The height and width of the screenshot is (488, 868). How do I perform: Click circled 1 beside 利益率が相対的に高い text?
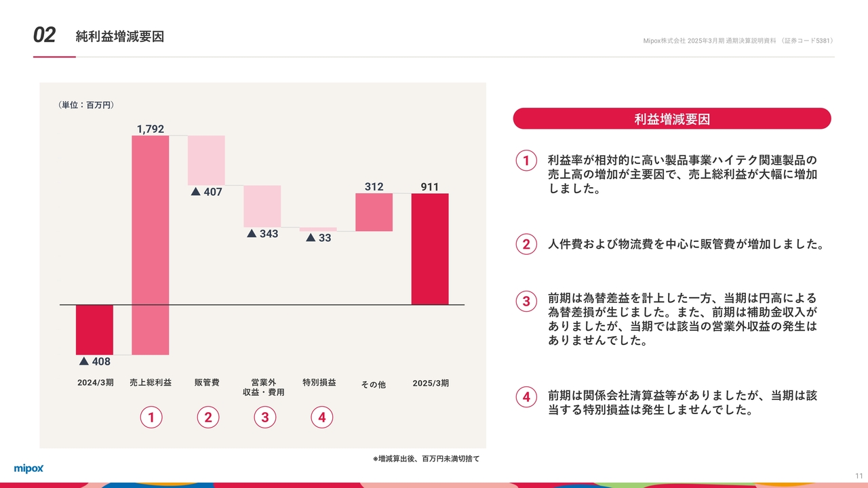pyautogui.click(x=526, y=161)
